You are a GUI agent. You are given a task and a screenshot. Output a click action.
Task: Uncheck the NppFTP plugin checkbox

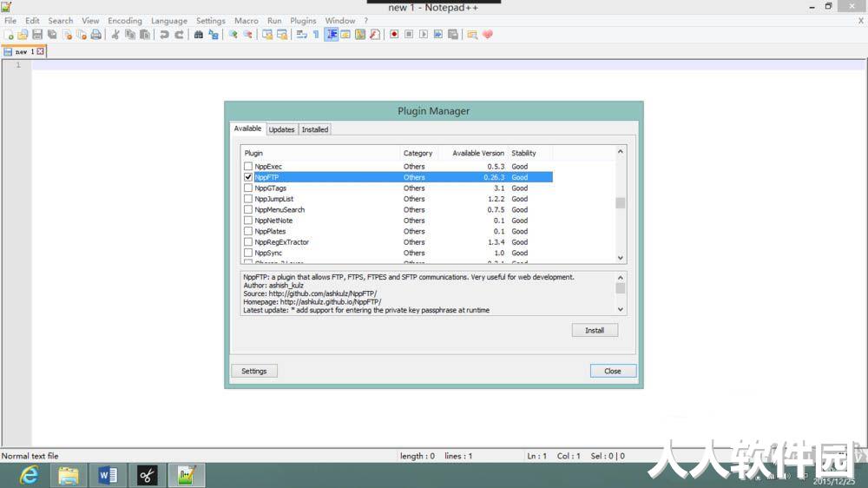tap(248, 177)
